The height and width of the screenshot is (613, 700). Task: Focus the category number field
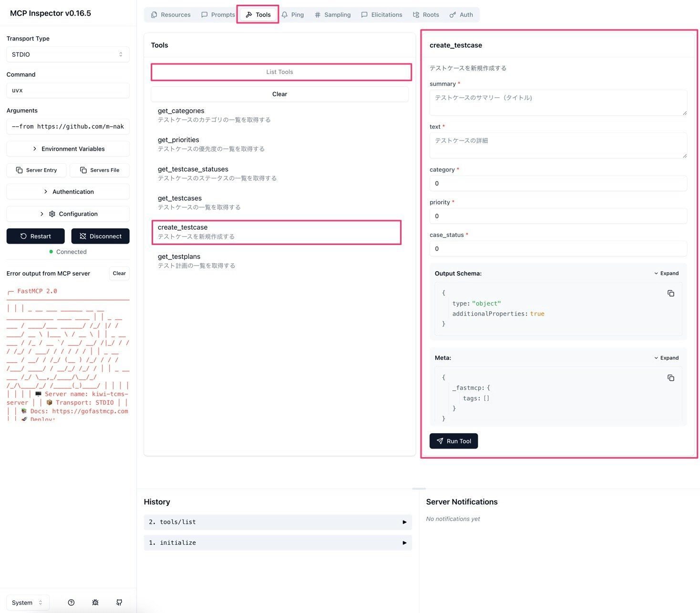[x=558, y=184]
